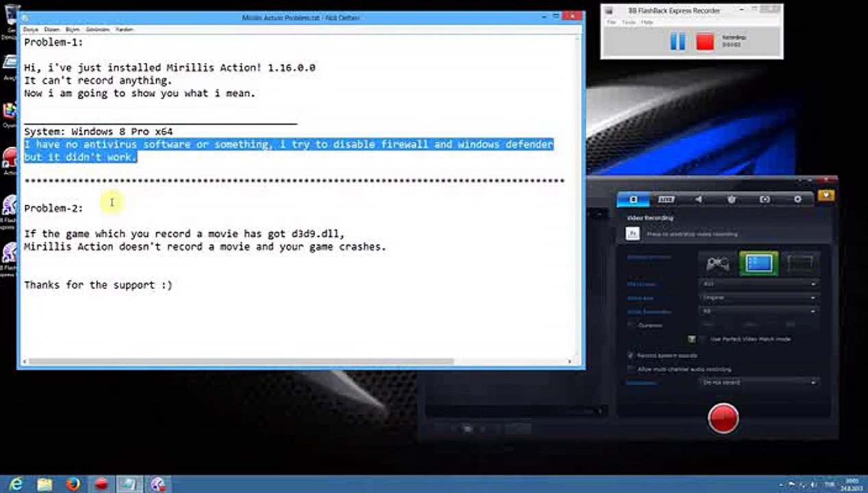The height and width of the screenshot is (493, 868).
Task: Open Internet Explorer from the taskbar
Action: [16, 485]
